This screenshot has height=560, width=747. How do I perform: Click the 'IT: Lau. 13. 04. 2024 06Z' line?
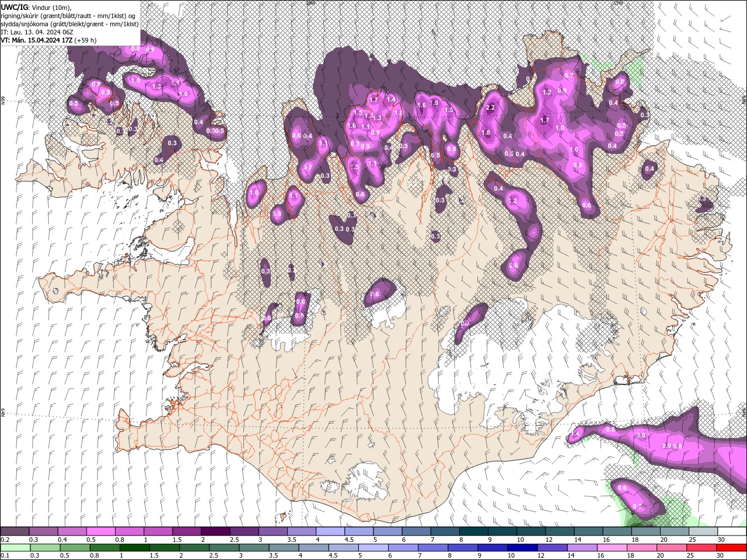37,32
